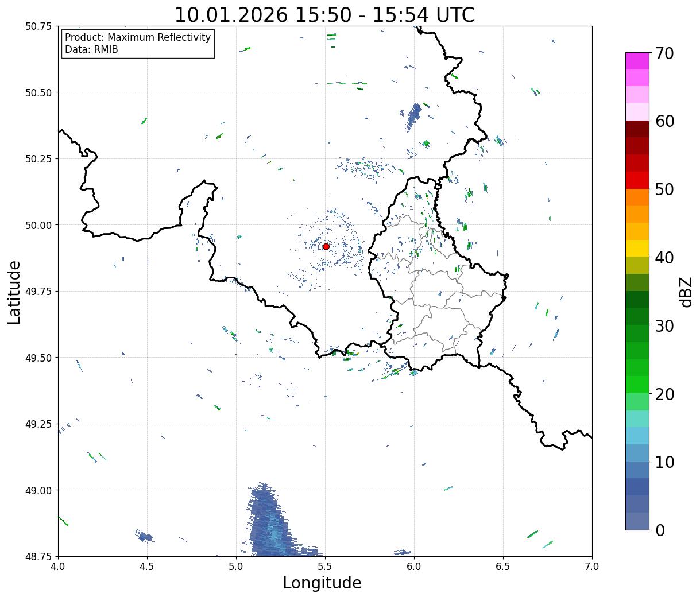
Task: Click the red station marker dot
Action: pos(326,246)
